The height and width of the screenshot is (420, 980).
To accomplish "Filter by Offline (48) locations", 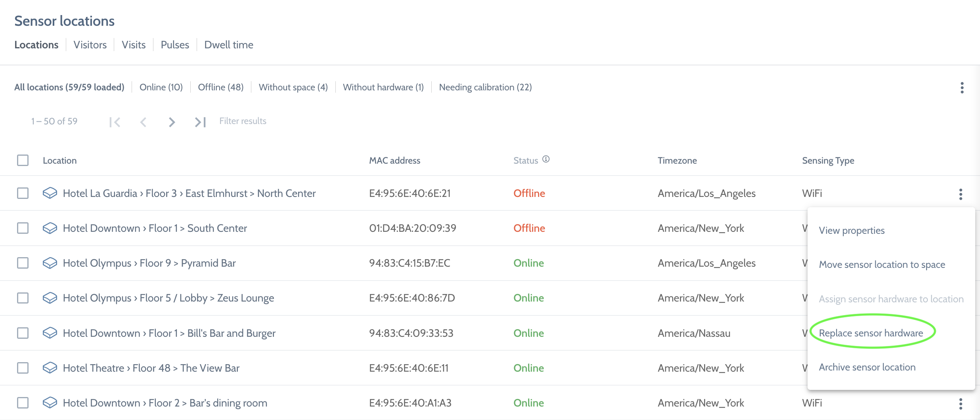I will [220, 87].
